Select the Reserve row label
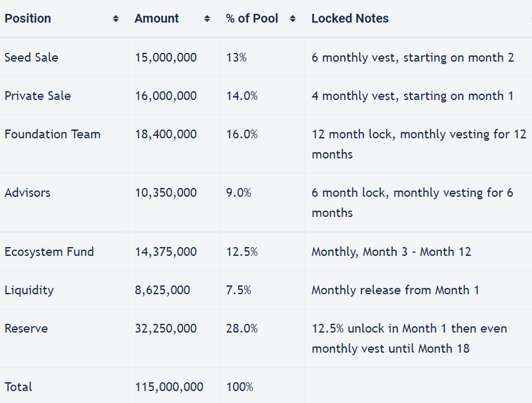 point(26,329)
